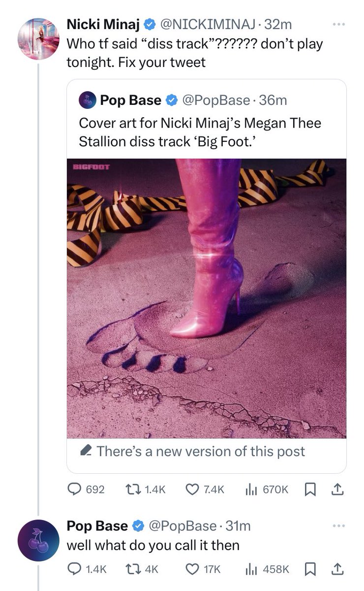
Task: Bookmark Nicki Minaj's tweet
Action: coord(311,489)
